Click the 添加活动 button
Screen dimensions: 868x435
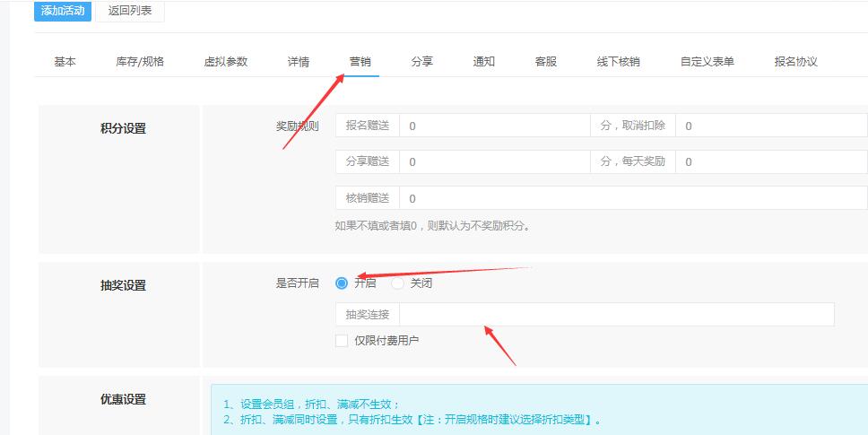pyautogui.click(x=63, y=11)
